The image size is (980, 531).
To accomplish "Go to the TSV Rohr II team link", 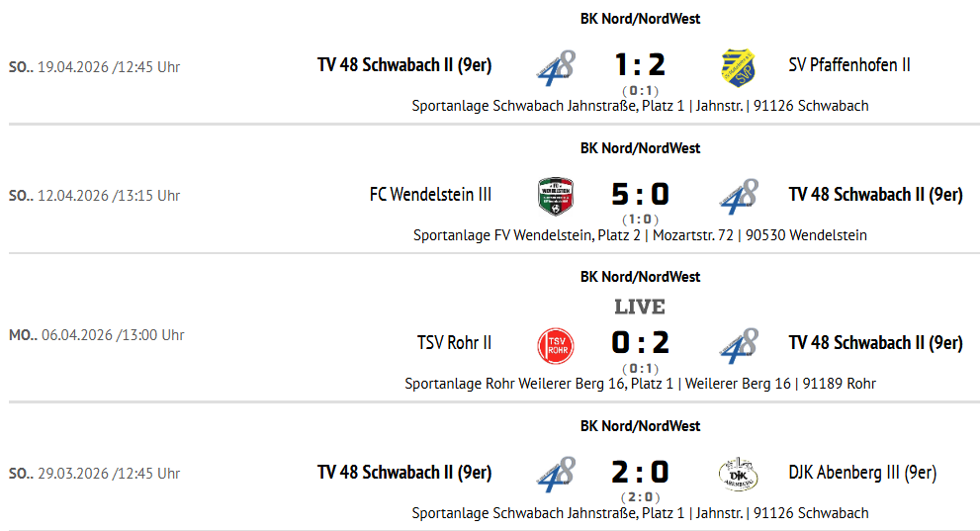I will pyautogui.click(x=454, y=343).
